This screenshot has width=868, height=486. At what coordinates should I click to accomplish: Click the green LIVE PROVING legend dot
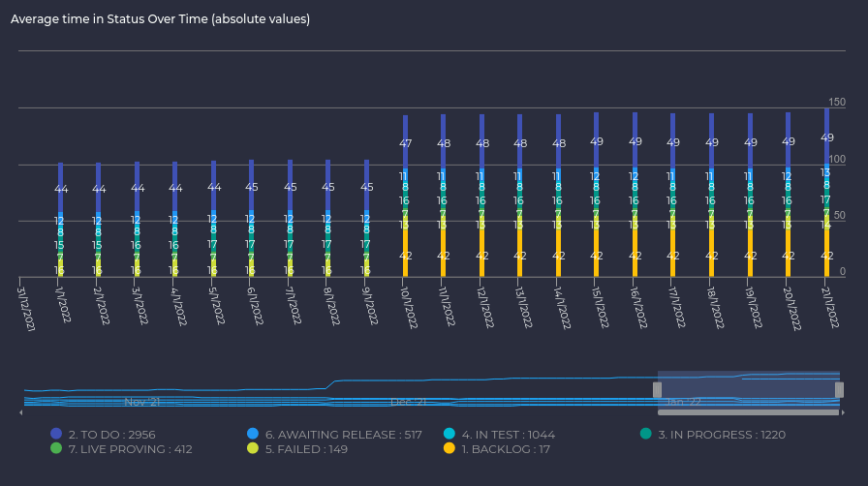point(56,448)
